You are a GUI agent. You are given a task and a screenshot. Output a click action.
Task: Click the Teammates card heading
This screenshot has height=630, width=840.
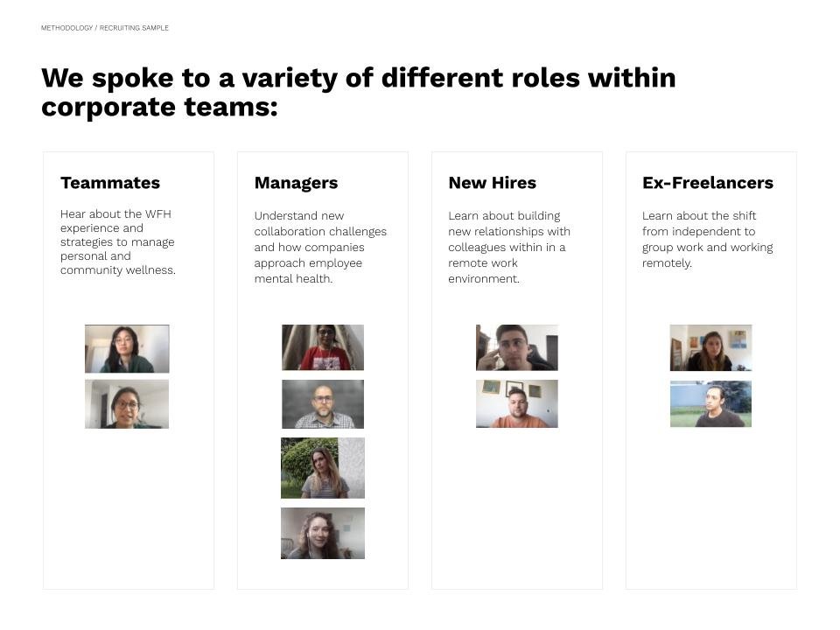tap(110, 183)
